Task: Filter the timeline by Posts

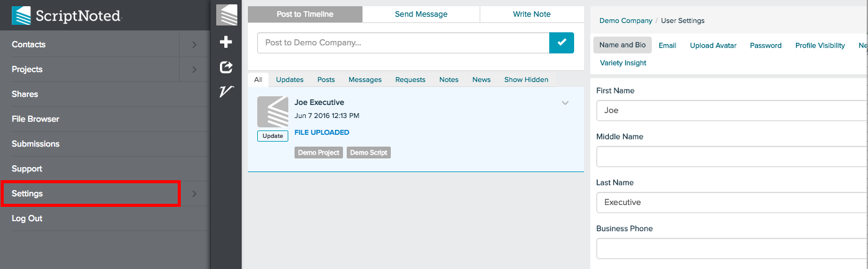Action: pos(326,80)
